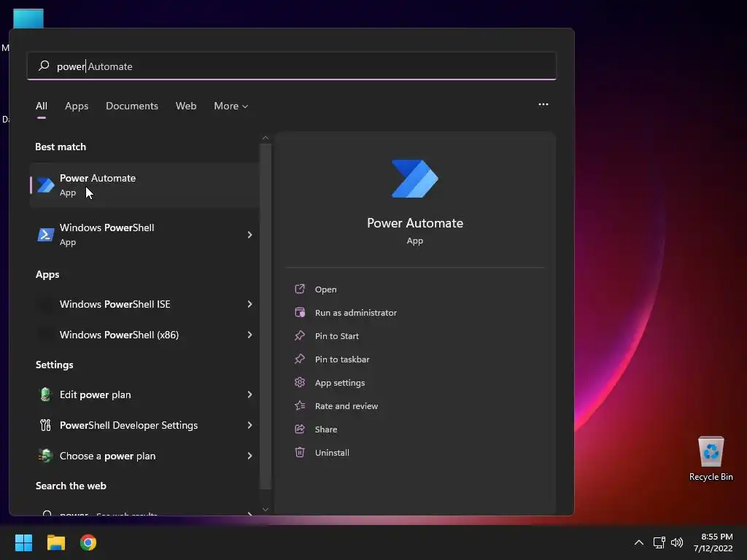Click the results list scrollbar down arrow
The height and width of the screenshot is (560, 747).
coord(266,510)
